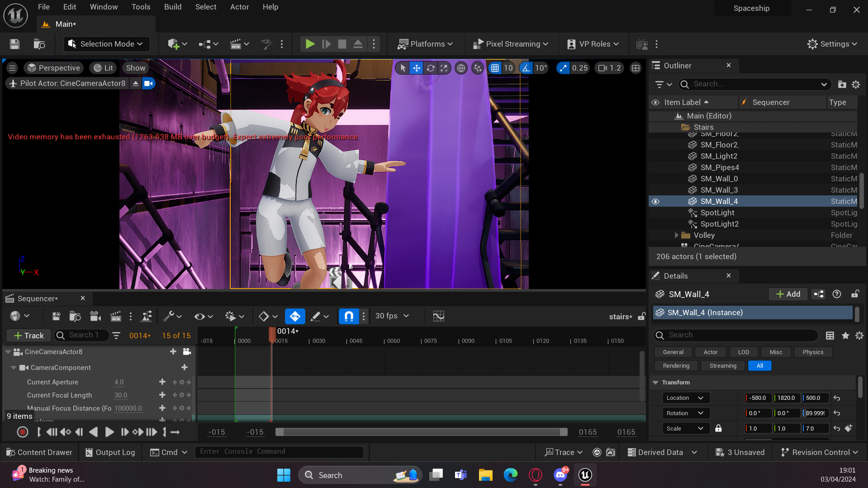Image resolution: width=868 pixels, height=488 pixels.
Task: Toggle visibility eye of SM_Wall_4 in the Outliner
Action: click(x=655, y=201)
